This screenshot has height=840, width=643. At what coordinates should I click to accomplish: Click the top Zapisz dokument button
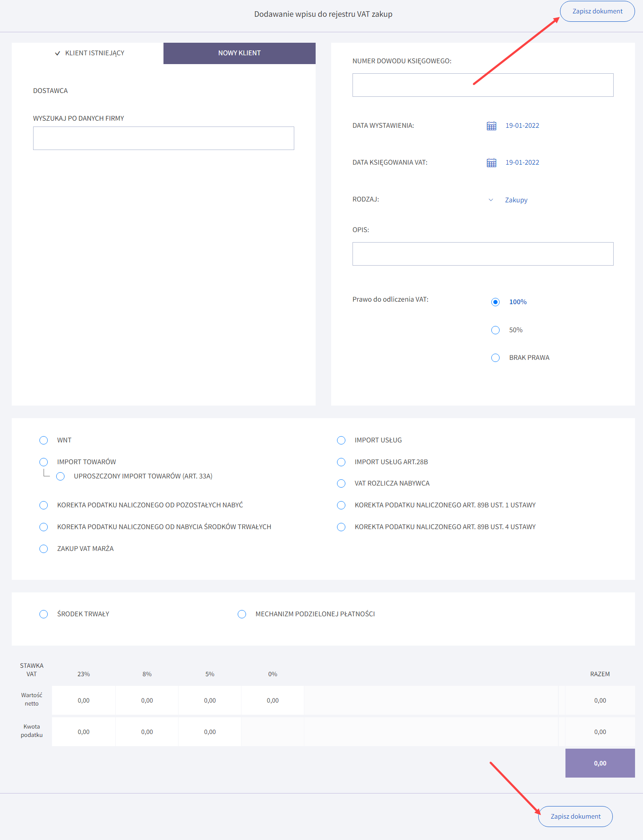coord(597,11)
